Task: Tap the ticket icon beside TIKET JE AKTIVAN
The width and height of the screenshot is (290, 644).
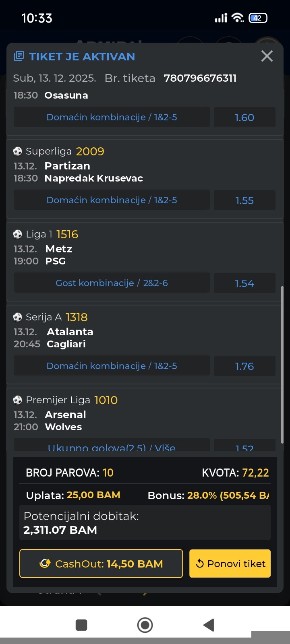Action: point(19,56)
